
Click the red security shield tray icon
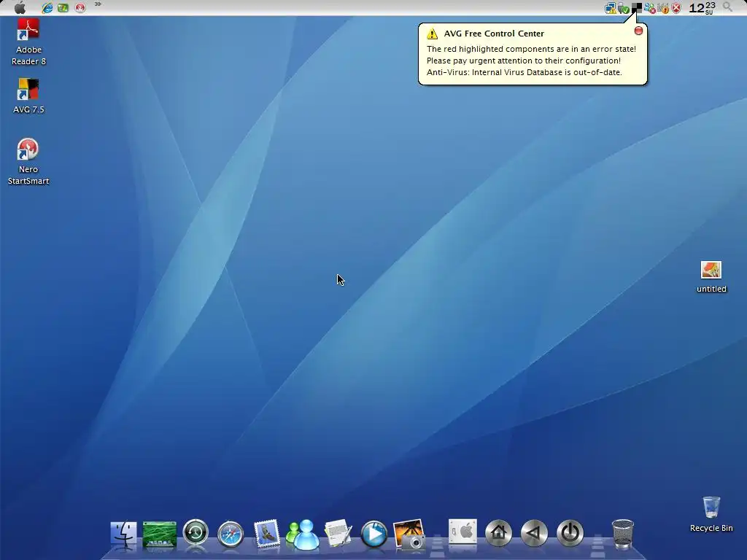coord(676,8)
